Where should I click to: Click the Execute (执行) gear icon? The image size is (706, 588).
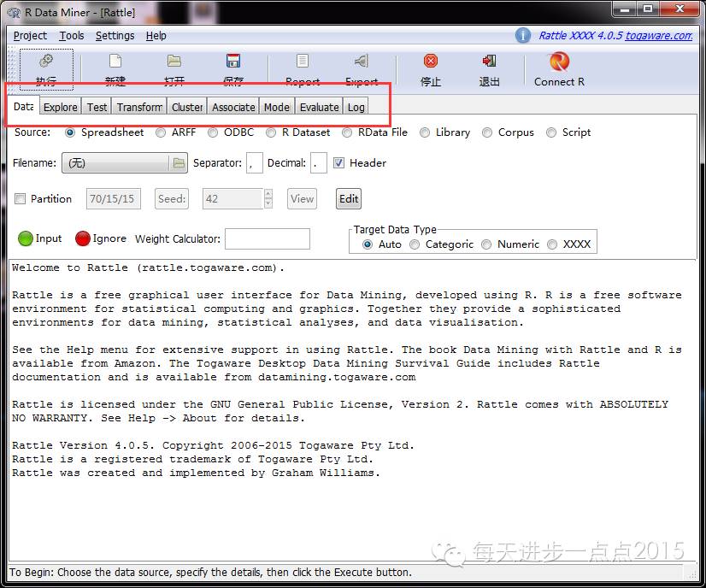tap(46, 61)
